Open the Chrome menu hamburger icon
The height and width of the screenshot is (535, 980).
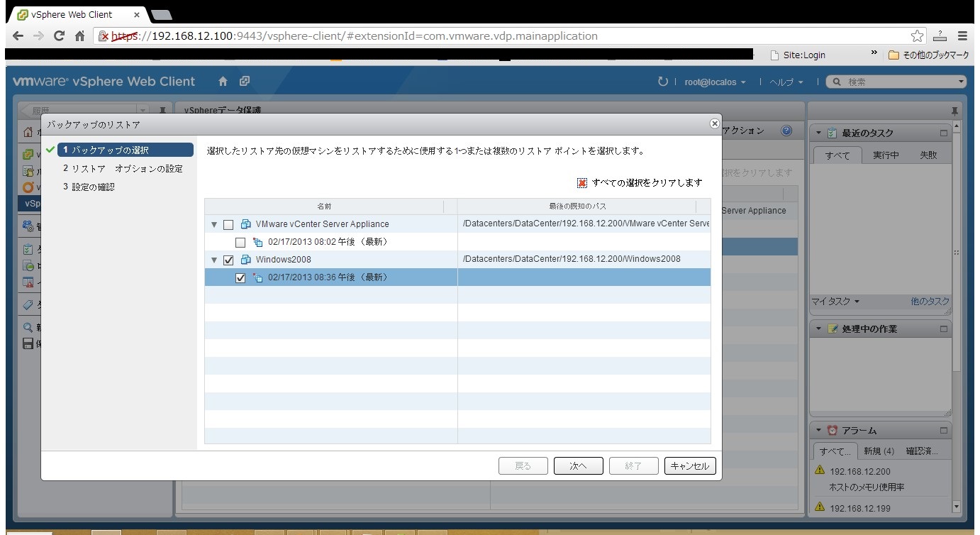pyautogui.click(x=962, y=35)
